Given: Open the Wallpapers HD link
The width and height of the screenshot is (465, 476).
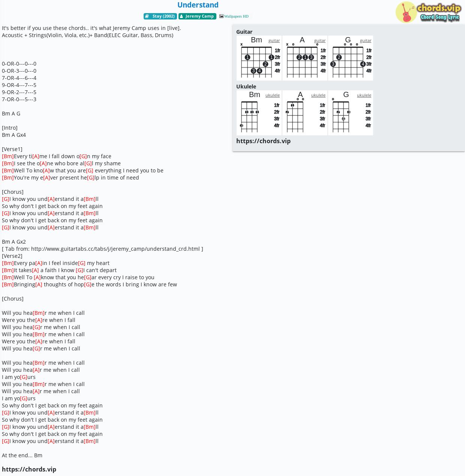Looking at the screenshot, I should click(x=236, y=16).
